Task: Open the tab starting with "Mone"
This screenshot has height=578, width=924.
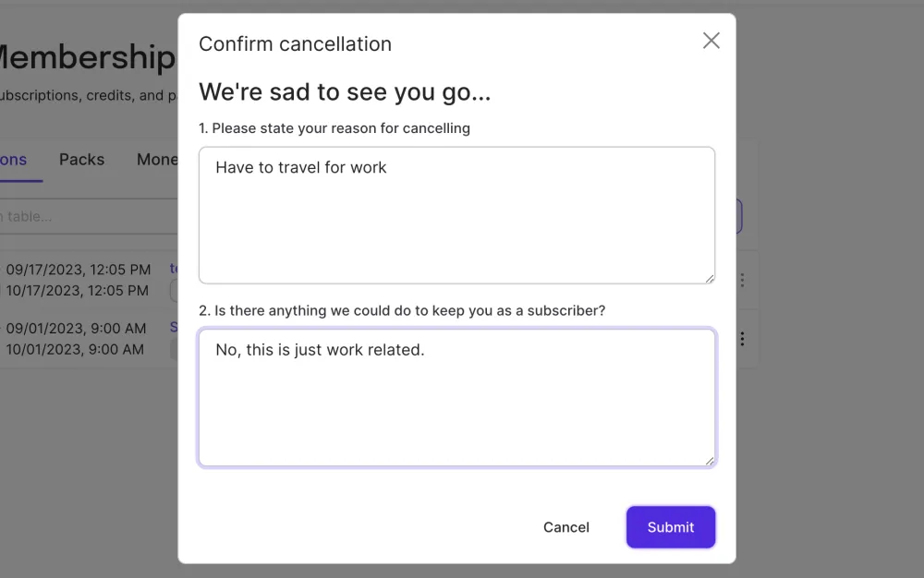Action: [x=157, y=160]
